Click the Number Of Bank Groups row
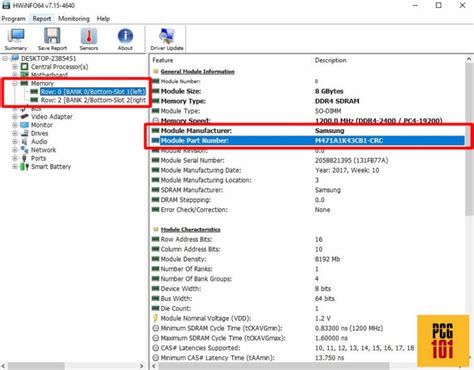 click(x=308, y=279)
